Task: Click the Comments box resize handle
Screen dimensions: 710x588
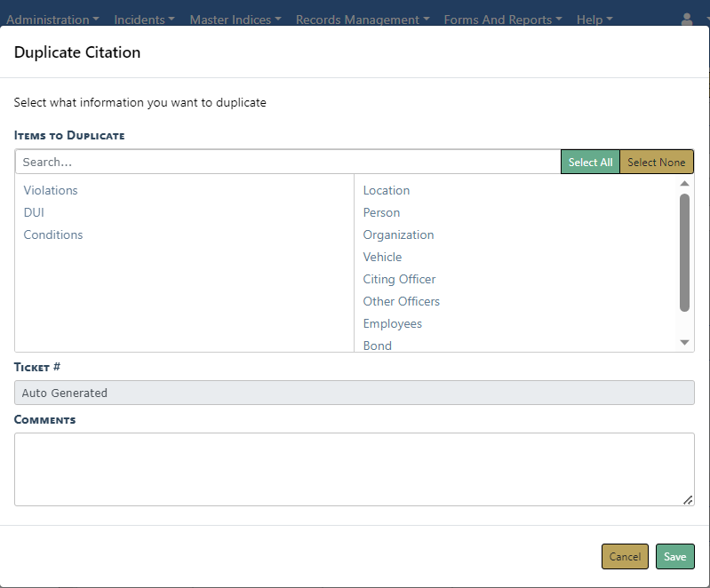Action: coord(688,500)
